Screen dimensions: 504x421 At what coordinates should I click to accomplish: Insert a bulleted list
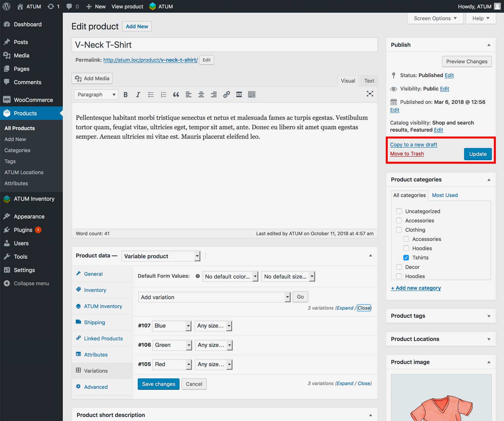pos(151,95)
